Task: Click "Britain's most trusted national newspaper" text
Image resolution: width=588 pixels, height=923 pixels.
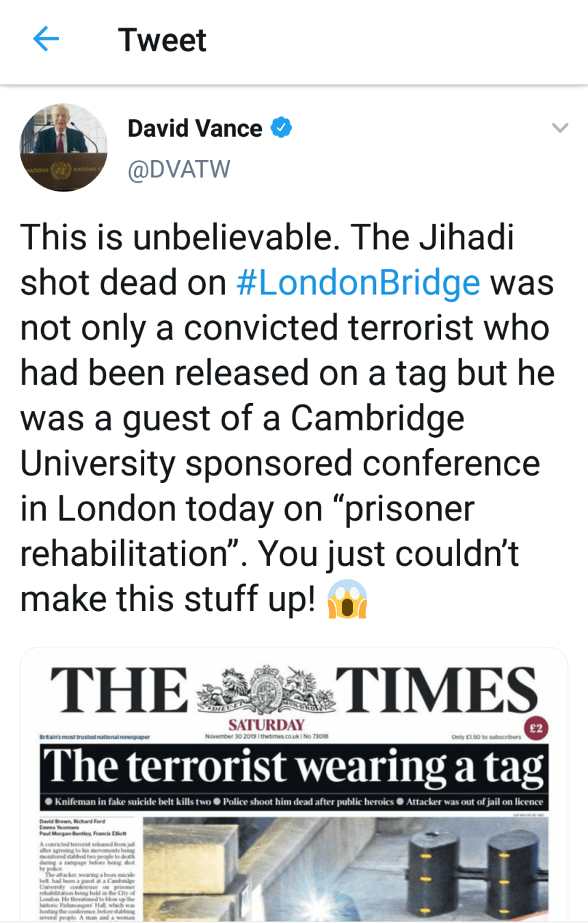Action: tap(94, 738)
